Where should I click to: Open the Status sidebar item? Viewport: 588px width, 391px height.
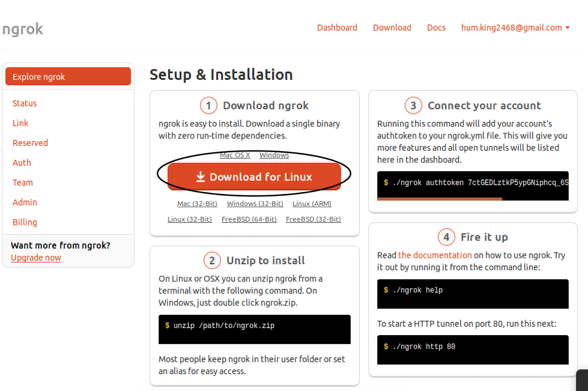25,103
